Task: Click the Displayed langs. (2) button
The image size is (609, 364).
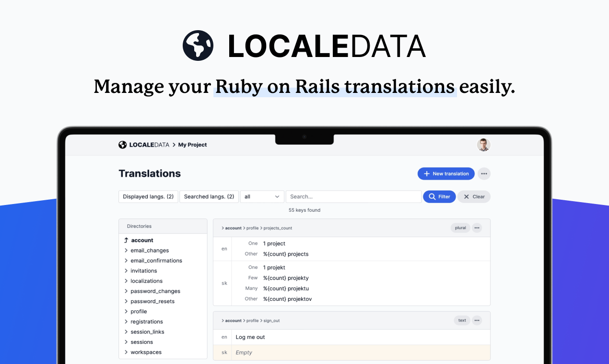Action: click(x=148, y=196)
